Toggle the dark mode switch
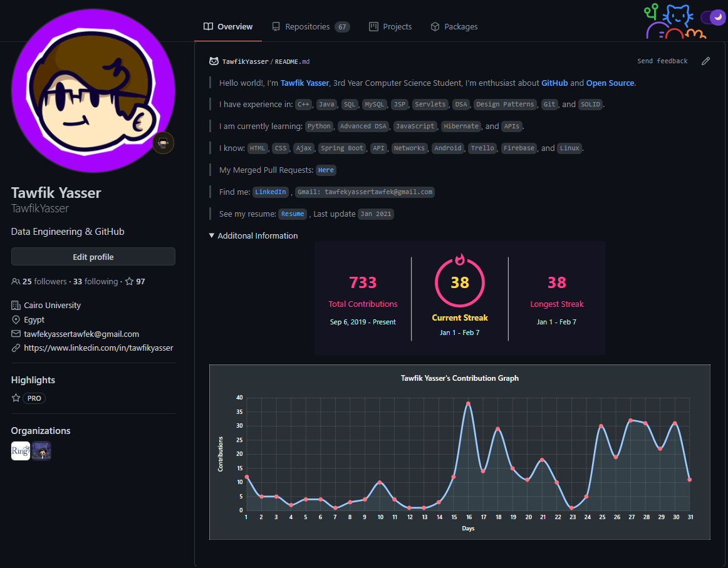 [713, 18]
